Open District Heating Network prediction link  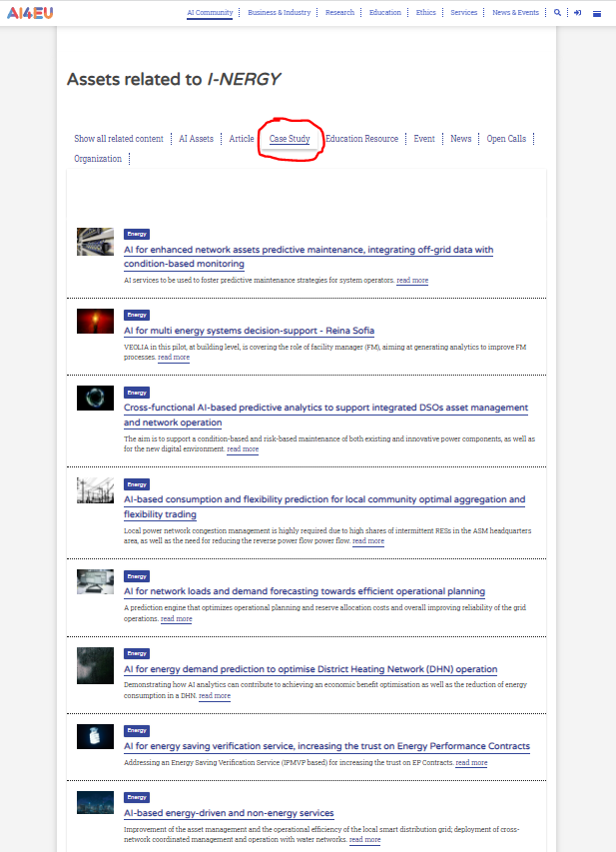310,669
